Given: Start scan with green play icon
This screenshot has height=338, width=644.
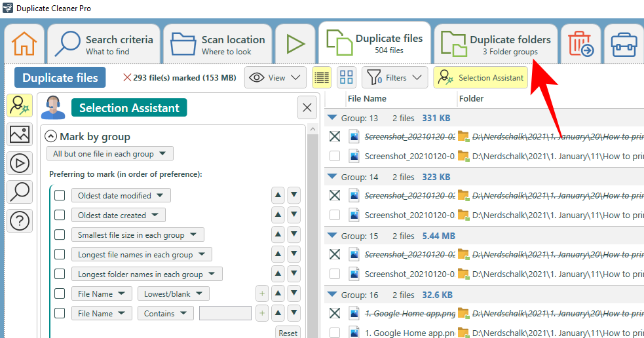Looking at the screenshot, I should pos(295,45).
